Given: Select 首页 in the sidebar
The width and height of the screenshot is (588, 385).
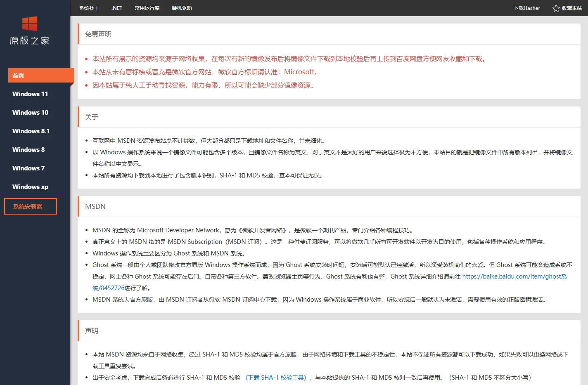Looking at the screenshot, I should coord(41,76).
